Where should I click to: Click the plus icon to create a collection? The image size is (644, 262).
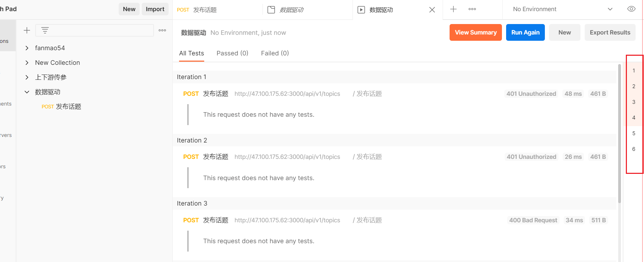[27, 30]
